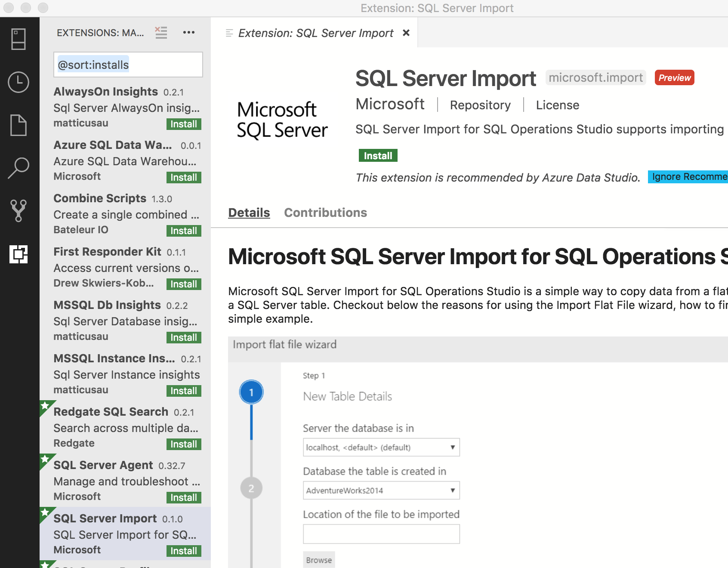Open the More Actions ellipsis menu
Image resolution: width=728 pixels, height=568 pixels.
[188, 32]
